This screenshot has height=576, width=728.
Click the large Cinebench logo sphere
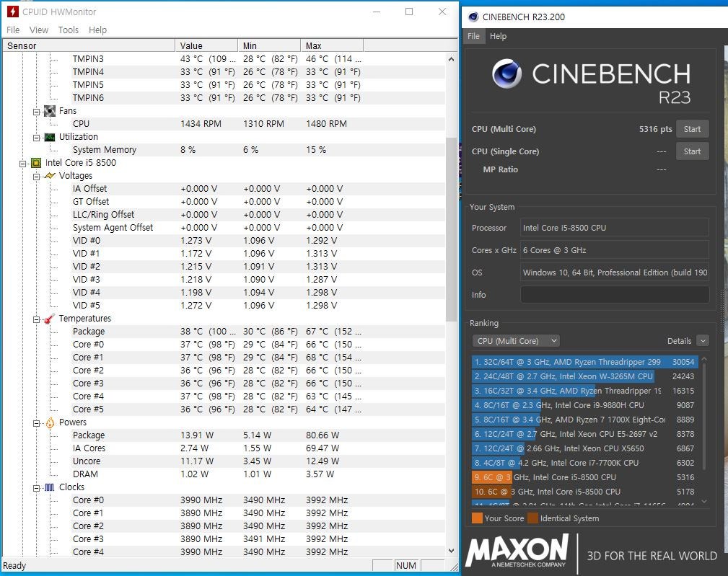click(506, 74)
